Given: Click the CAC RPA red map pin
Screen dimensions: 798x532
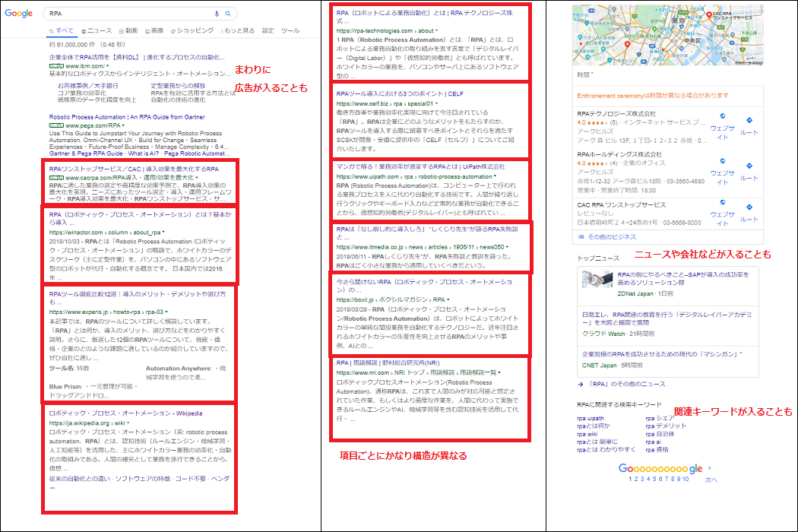Looking at the screenshot, I should tap(709, 16).
